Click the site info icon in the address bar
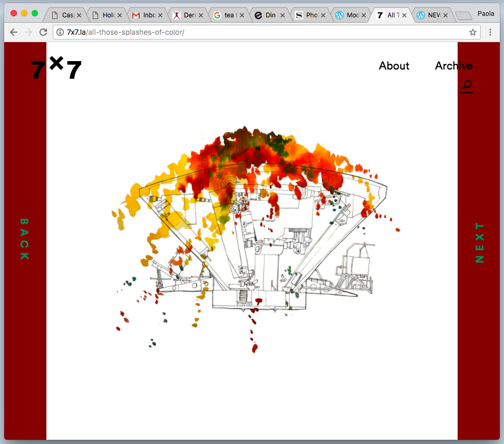The width and height of the screenshot is (504, 444). [60, 32]
